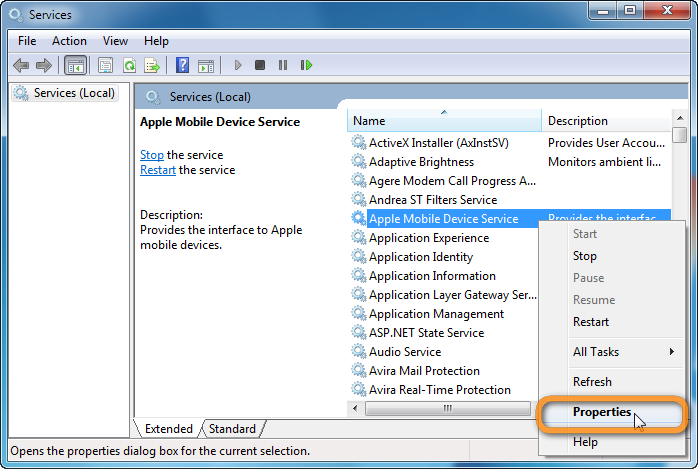Select the Application Management service name
This screenshot has height=469, width=698.
(x=436, y=314)
